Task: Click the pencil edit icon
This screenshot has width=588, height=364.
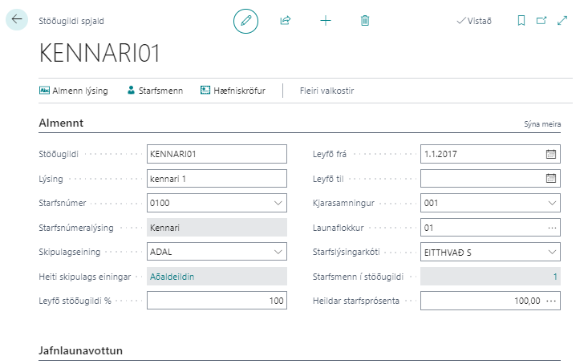Action: click(x=246, y=21)
